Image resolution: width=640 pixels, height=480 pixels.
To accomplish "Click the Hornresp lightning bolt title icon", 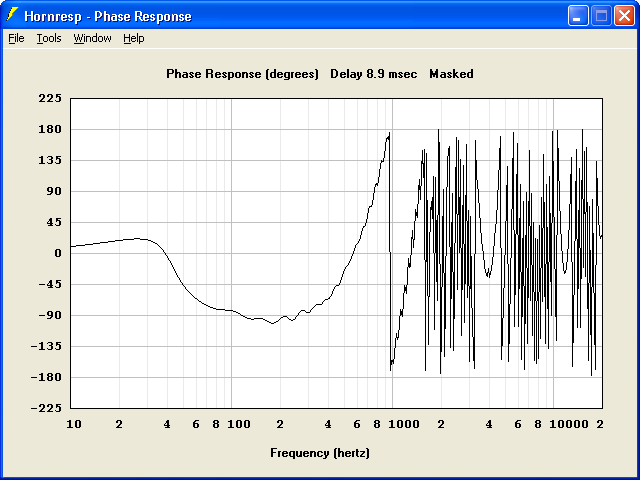I will point(12,15).
